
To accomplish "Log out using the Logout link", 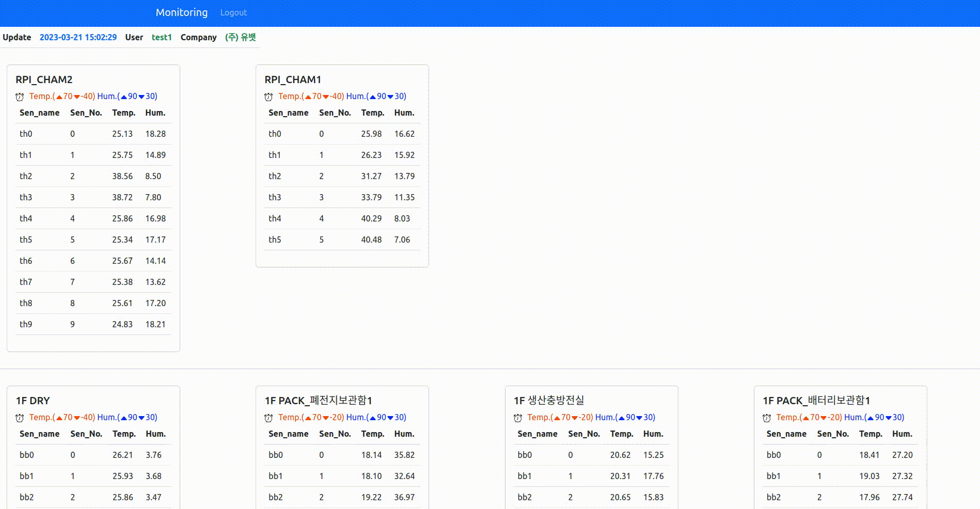I will coord(233,13).
